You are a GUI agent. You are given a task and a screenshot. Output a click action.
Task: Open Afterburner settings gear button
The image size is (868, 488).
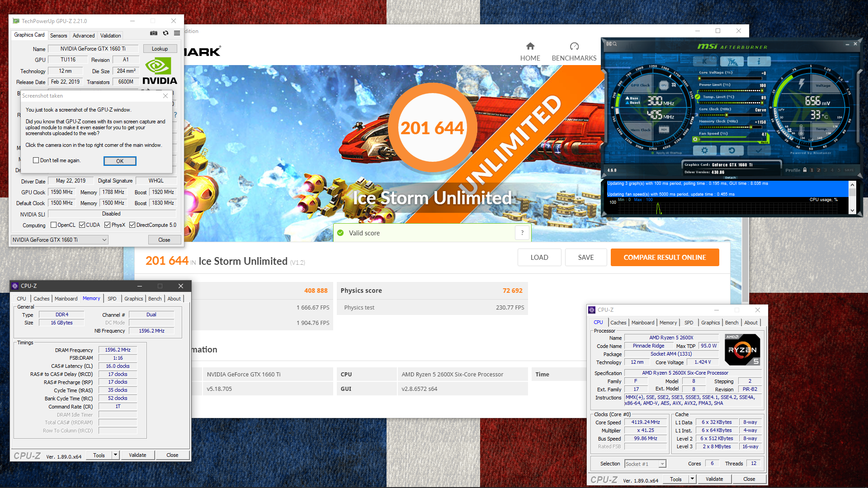[x=704, y=150]
